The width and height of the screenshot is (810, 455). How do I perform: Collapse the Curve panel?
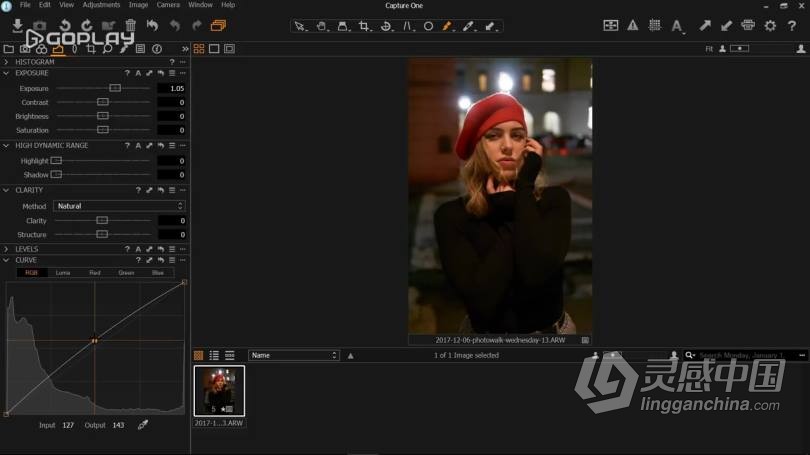coord(6,260)
